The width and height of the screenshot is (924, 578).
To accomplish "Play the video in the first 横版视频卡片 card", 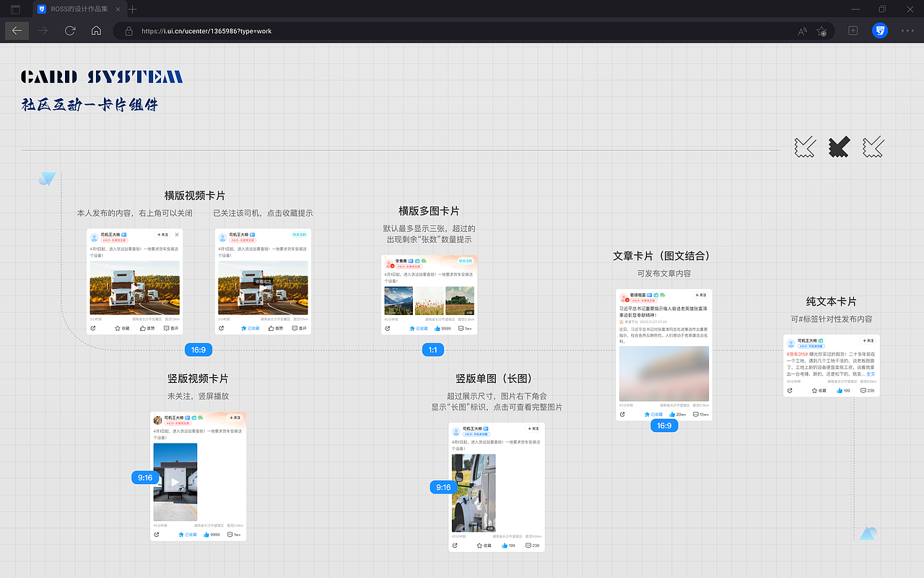I will (135, 288).
